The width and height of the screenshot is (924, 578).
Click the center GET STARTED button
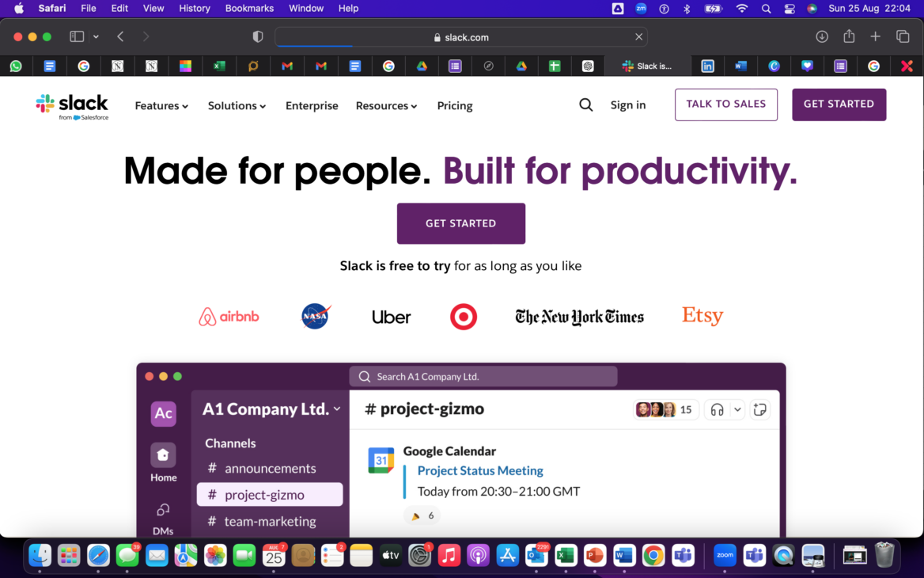coord(460,223)
